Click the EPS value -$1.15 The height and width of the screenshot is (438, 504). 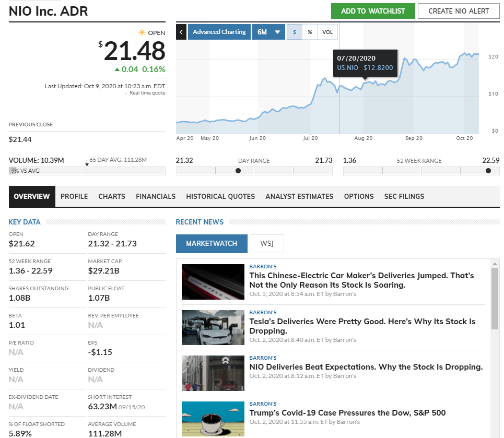[x=100, y=352]
